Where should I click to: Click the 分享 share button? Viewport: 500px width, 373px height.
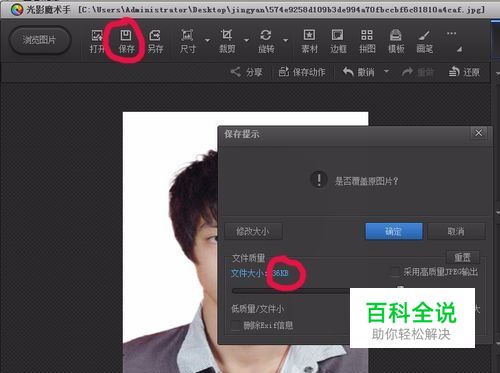(x=247, y=72)
